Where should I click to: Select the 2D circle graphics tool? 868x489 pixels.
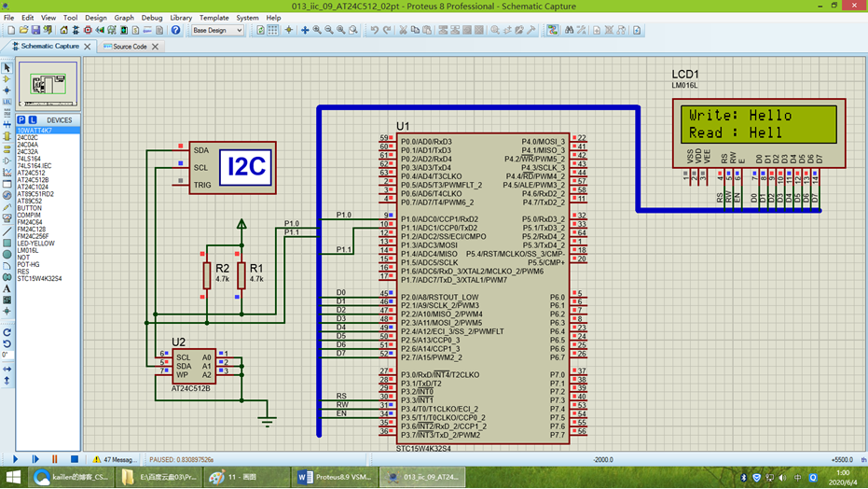pyautogui.click(x=7, y=254)
